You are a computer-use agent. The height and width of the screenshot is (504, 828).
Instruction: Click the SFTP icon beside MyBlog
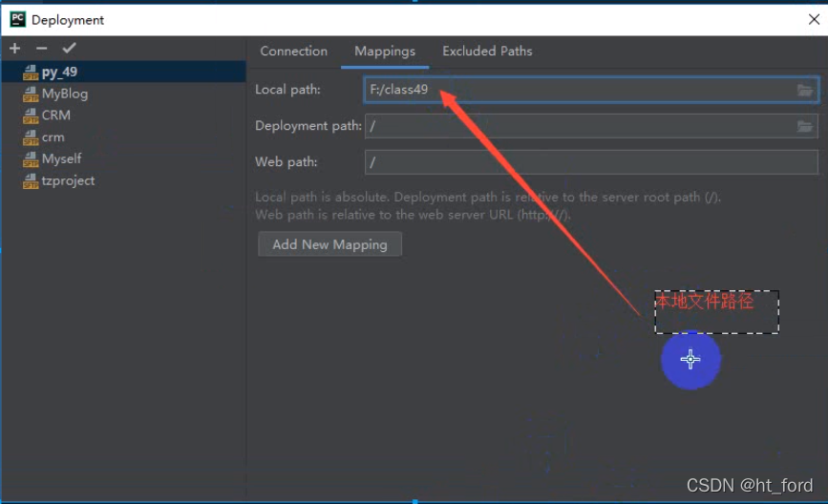(x=31, y=94)
